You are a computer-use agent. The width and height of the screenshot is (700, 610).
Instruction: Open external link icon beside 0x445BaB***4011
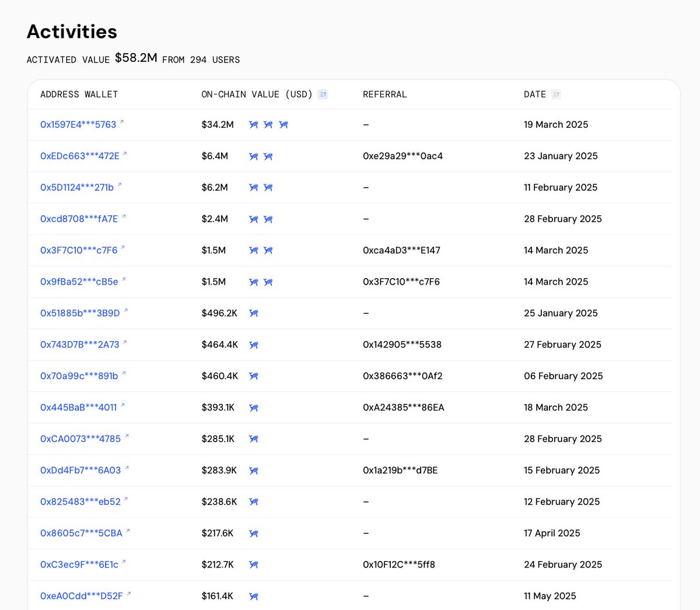123,405
